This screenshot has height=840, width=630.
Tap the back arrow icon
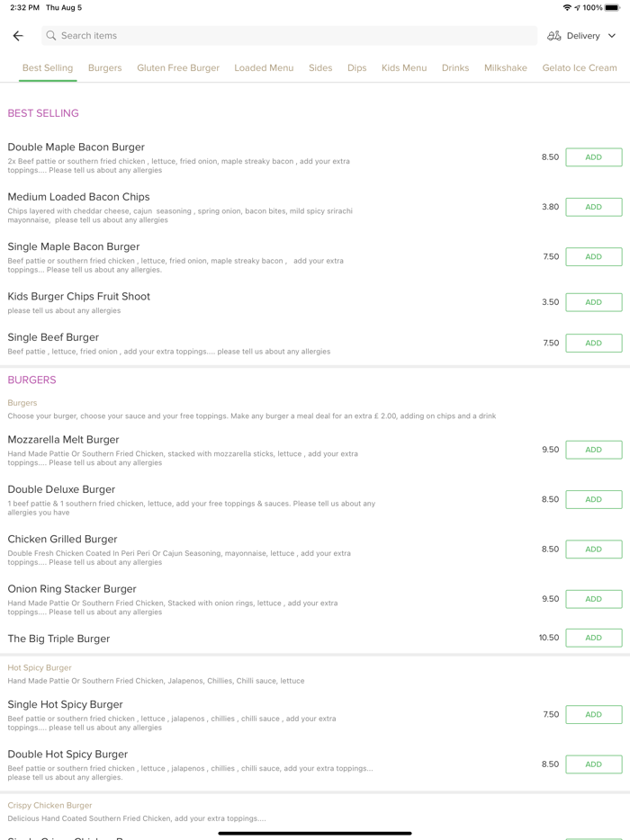(x=18, y=36)
